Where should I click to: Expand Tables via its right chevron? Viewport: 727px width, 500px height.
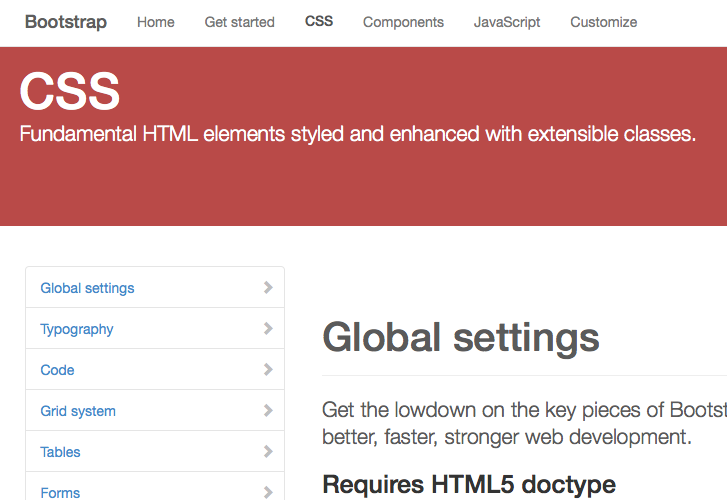point(268,452)
